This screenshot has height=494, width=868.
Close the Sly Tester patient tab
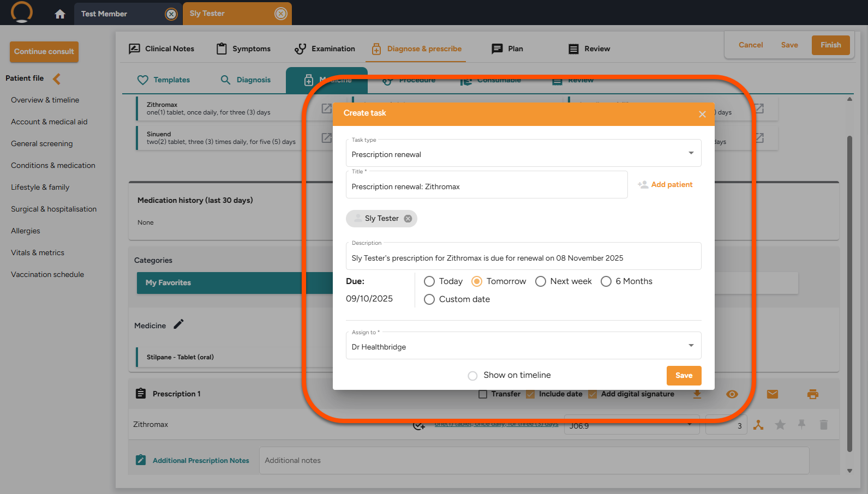[x=281, y=14]
